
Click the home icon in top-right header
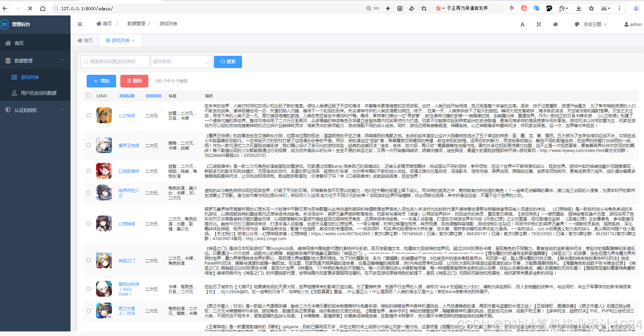(x=555, y=24)
